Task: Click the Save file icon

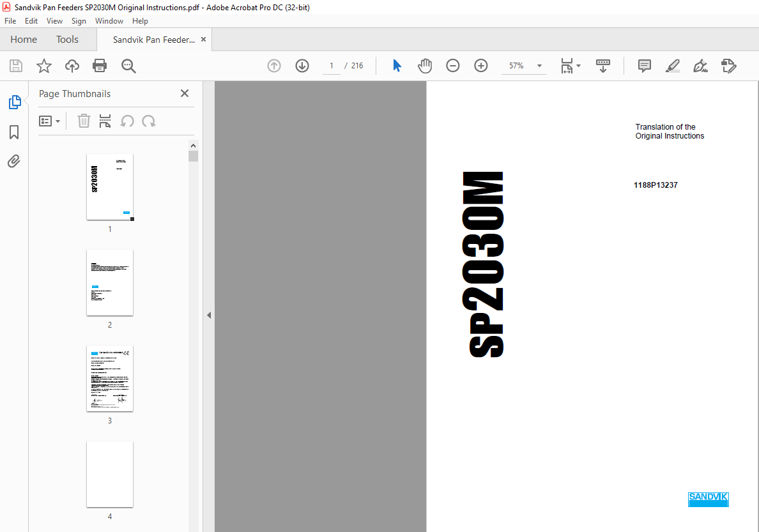Action: 16,66
